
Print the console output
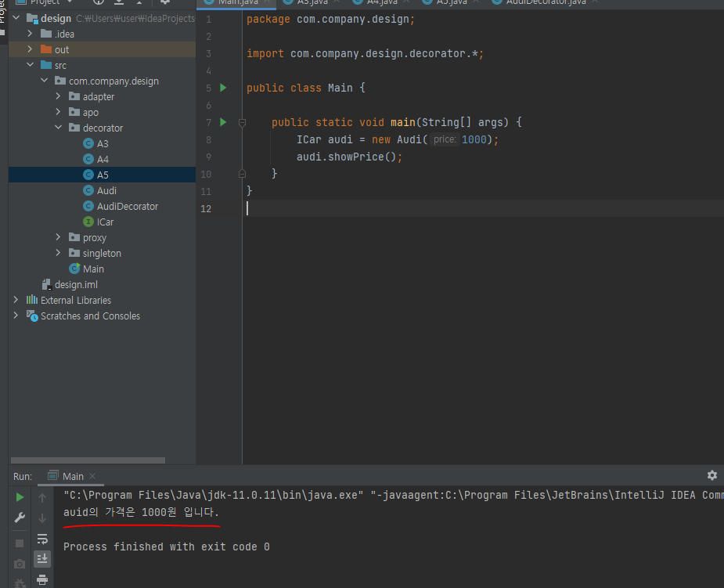click(42, 579)
